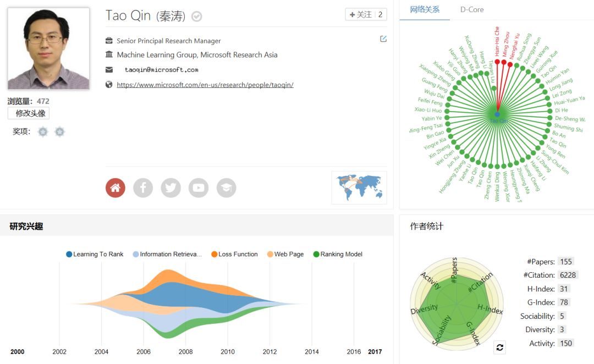The height and width of the screenshot is (364, 594).
Task: Click the 修改头像 button
Action: 29,113
